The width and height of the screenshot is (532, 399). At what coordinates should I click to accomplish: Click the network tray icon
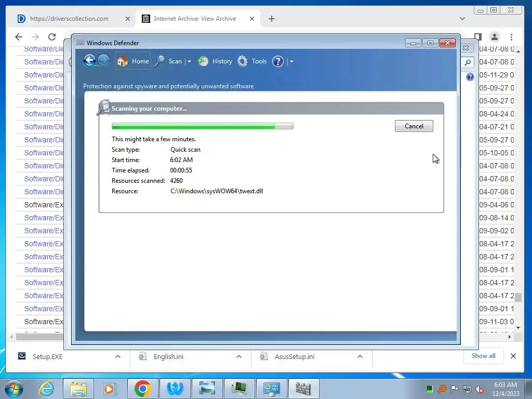pos(467,389)
